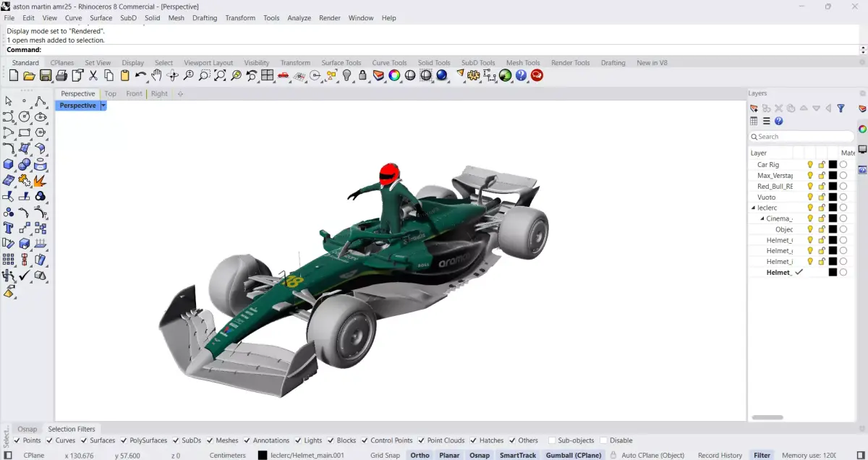
Task: Switch to the Osnap panel tab
Action: point(27,430)
